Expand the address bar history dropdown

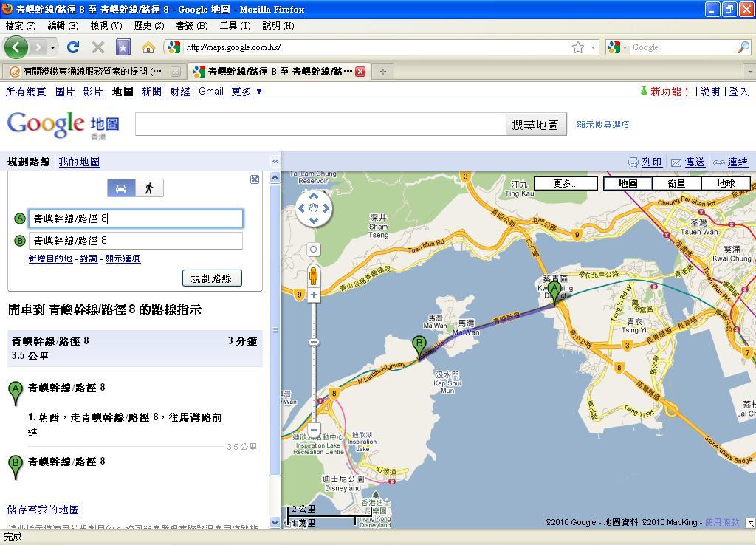(x=594, y=47)
